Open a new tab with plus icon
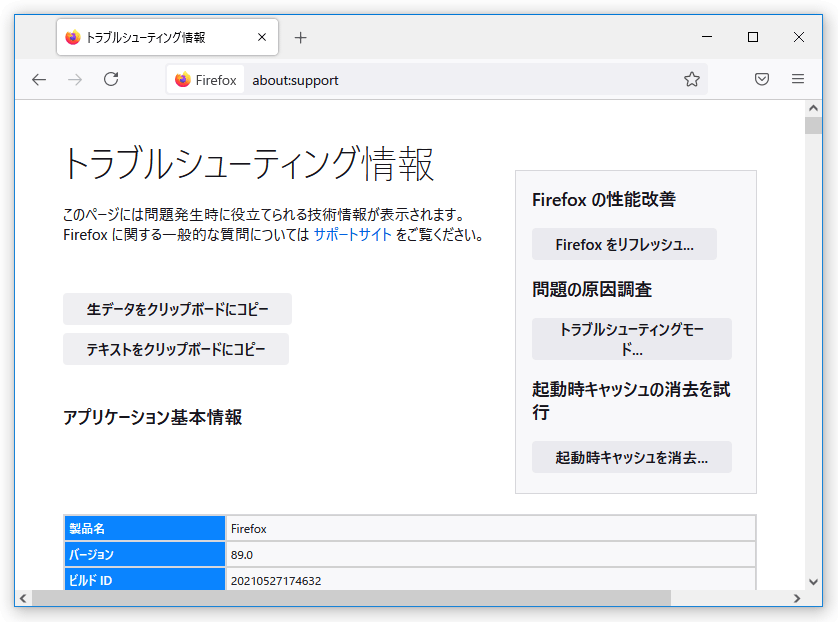The image size is (838, 622). 300,37
